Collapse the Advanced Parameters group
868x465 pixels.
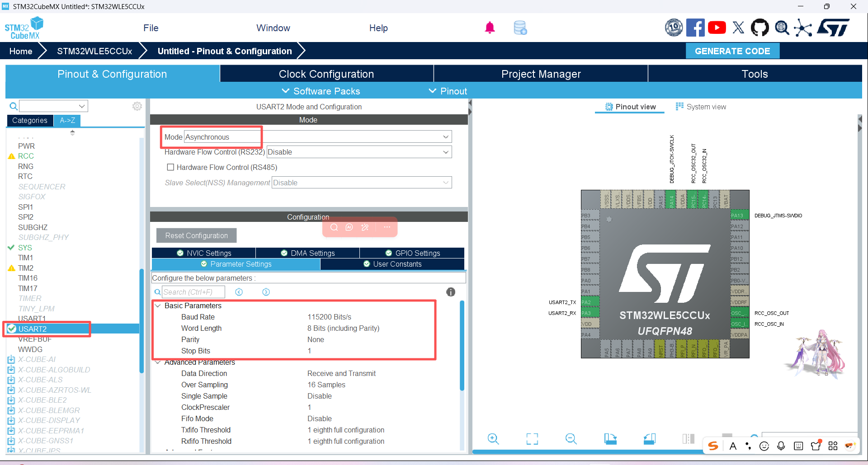pyautogui.click(x=158, y=362)
